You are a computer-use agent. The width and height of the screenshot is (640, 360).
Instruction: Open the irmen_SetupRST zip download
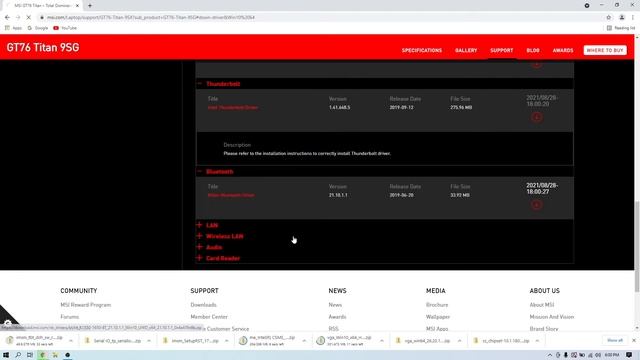tap(191, 340)
